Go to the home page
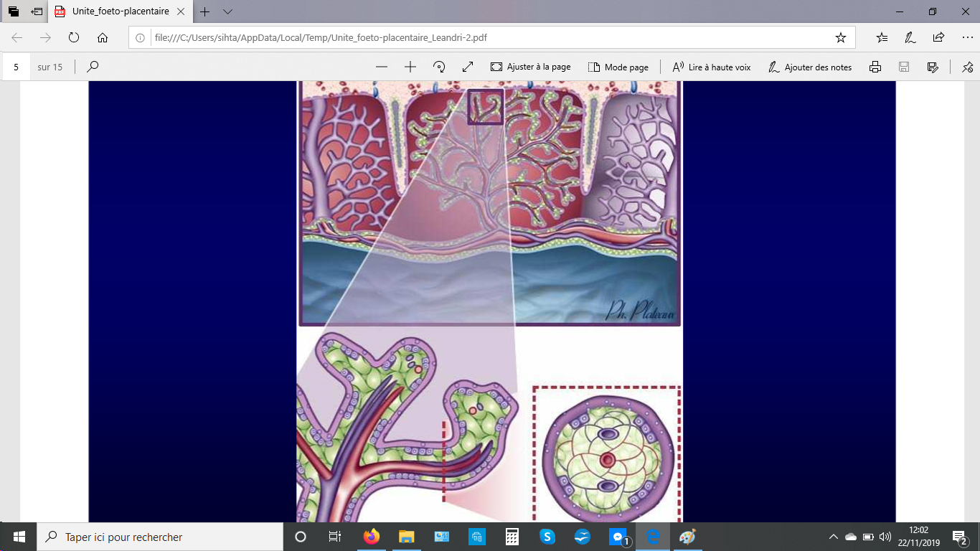Screen dimensions: 980x551 pyautogui.click(x=103, y=37)
